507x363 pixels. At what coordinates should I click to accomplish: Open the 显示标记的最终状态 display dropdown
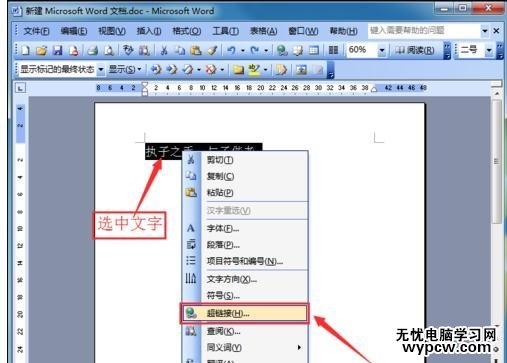[x=100, y=70]
